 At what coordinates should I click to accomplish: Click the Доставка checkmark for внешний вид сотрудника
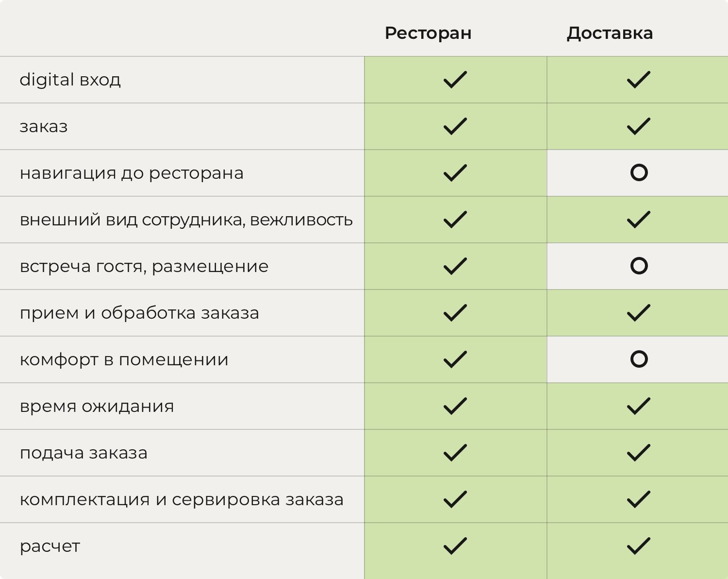(638, 220)
